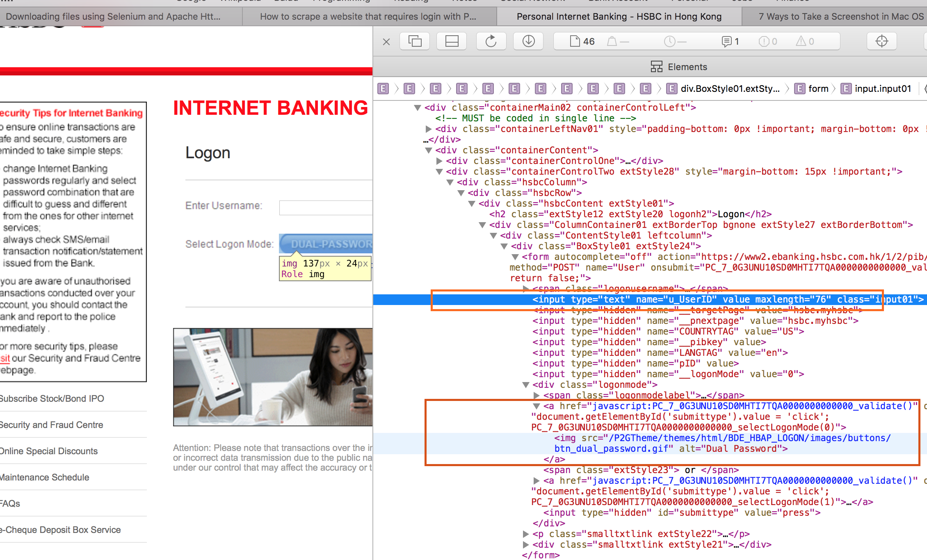Open FAQs link in sidebar

(10, 503)
